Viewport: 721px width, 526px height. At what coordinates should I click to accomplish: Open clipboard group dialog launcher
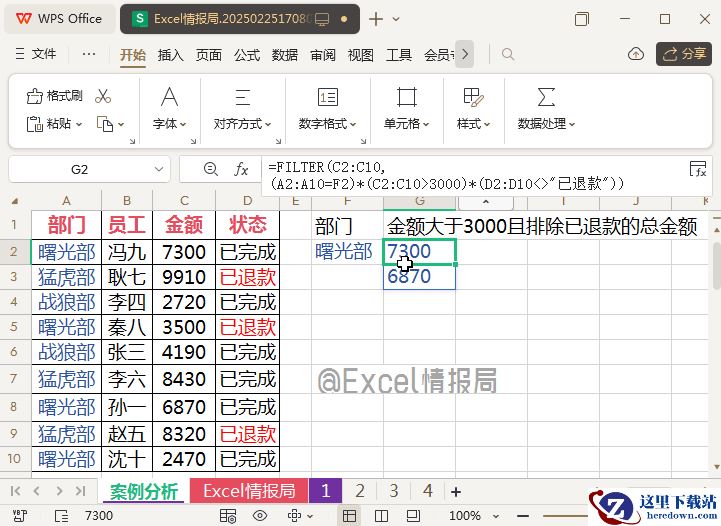pyautogui.click(x=132, y=141)
